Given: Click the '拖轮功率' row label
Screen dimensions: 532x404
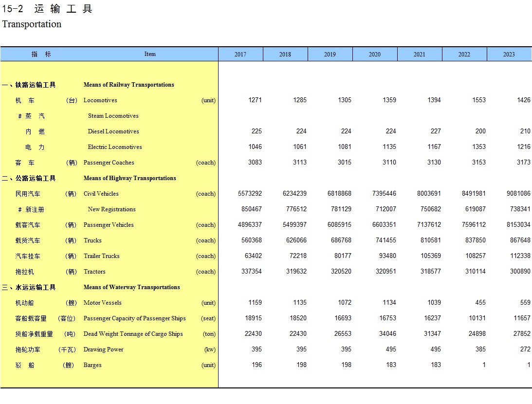Looking at the screenshot, I should (x=28, y=349).
